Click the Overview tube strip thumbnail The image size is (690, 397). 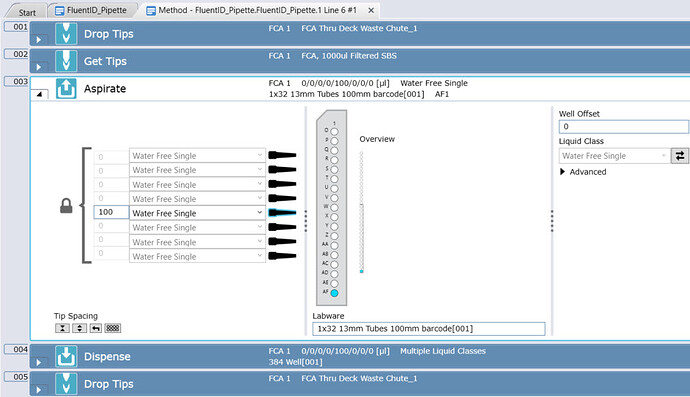361,212
